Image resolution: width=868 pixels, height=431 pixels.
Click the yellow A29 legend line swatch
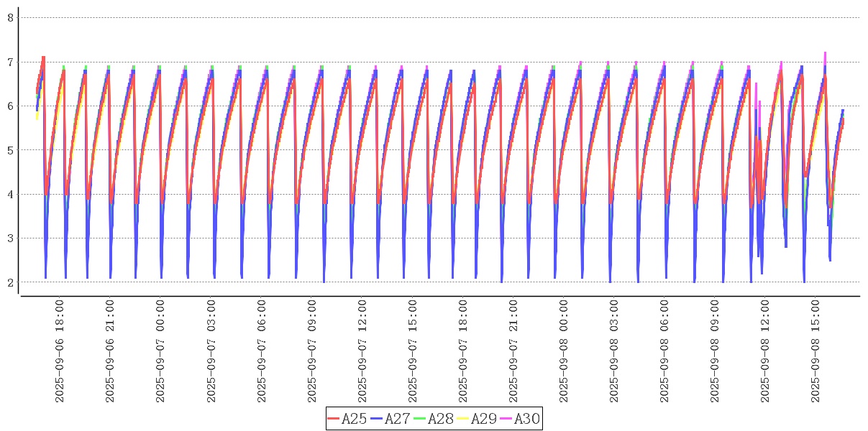(x=463, y=419)
